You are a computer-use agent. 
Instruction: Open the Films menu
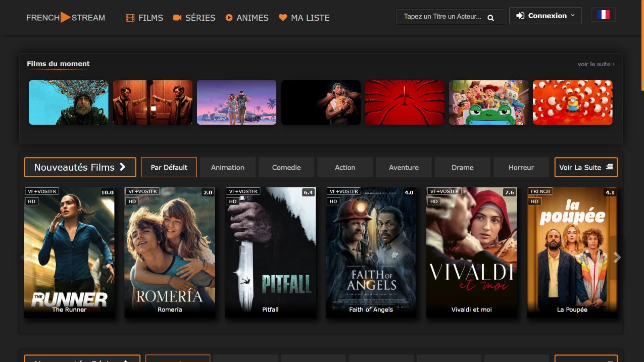pos(144,18)
